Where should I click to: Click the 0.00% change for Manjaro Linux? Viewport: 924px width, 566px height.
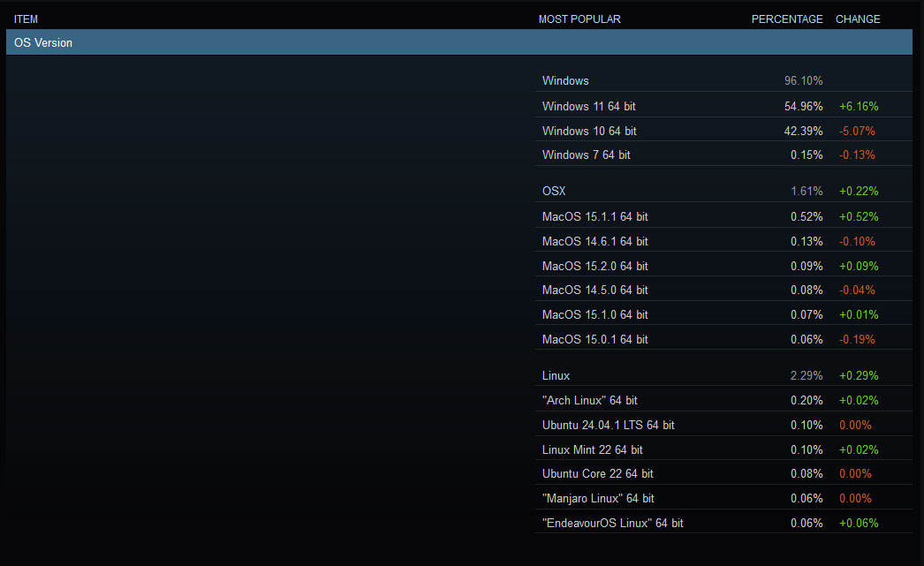coord(855,498)
